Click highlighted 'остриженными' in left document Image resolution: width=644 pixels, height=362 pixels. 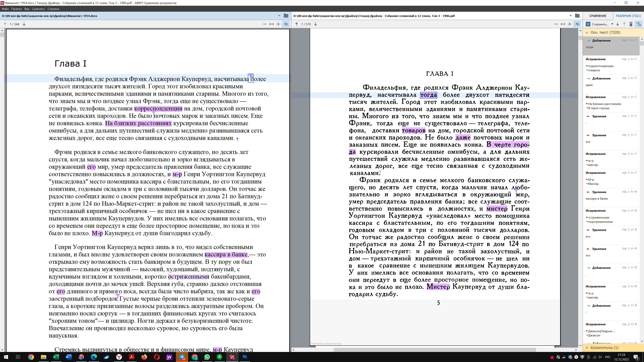189,277
